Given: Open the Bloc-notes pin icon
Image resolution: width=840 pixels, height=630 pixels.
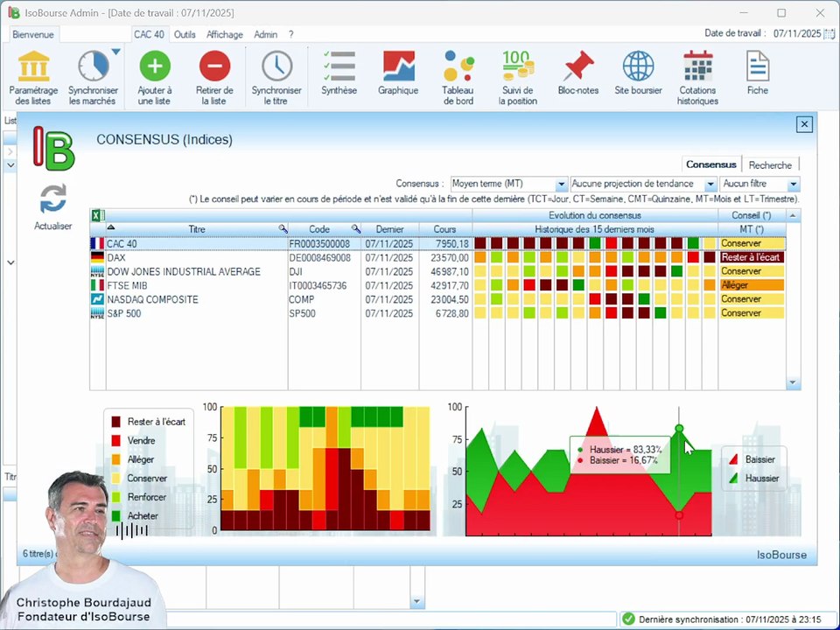Looking at the screenshot, I should click(578, 66).
